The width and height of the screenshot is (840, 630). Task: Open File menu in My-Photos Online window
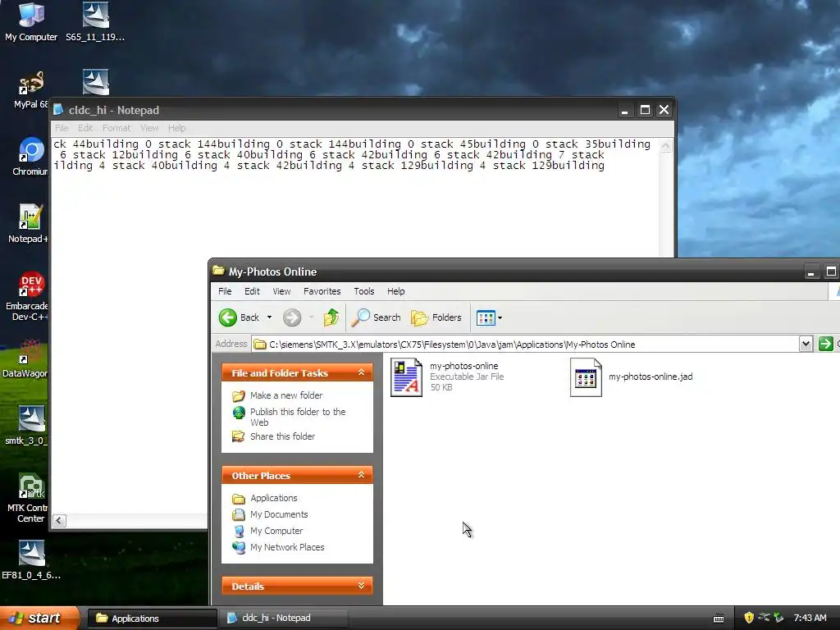click(x=225, y=291)
